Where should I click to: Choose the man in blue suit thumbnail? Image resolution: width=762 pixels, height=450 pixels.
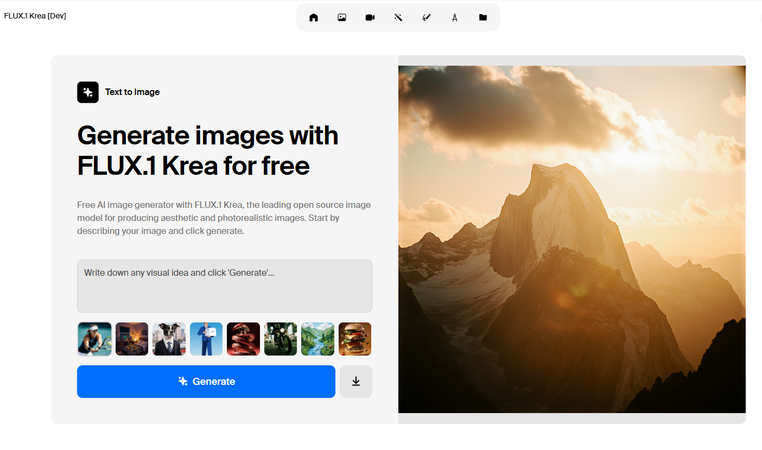[x=206, y=339]
